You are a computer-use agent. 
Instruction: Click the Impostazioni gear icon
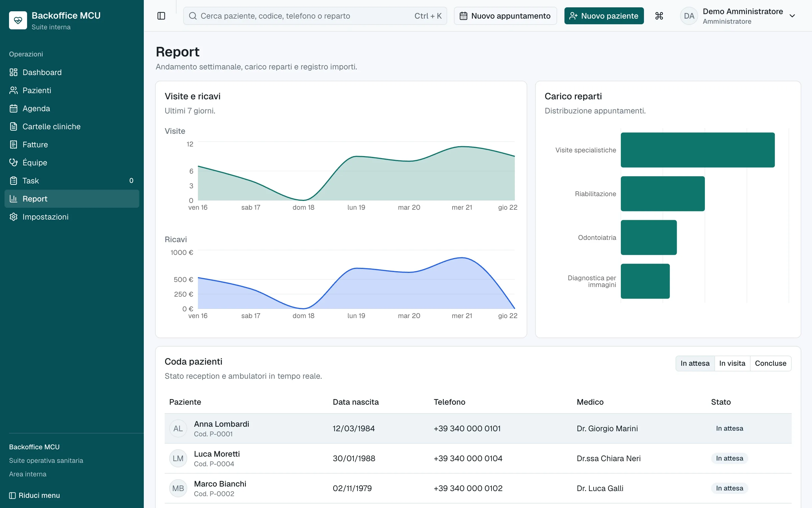coord(14,217)
